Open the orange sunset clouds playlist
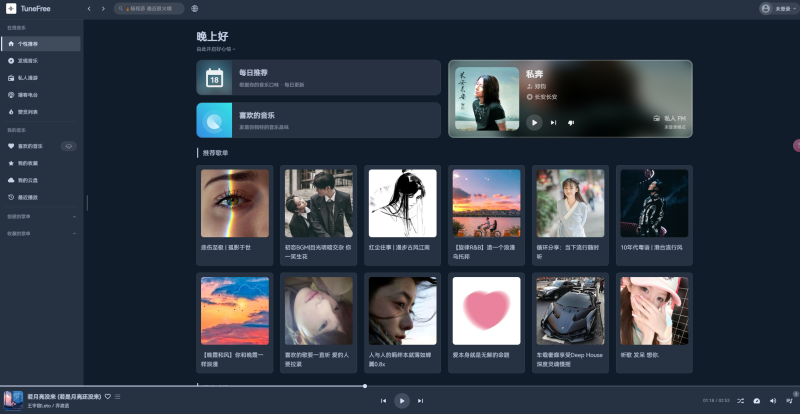 (235, 311)
